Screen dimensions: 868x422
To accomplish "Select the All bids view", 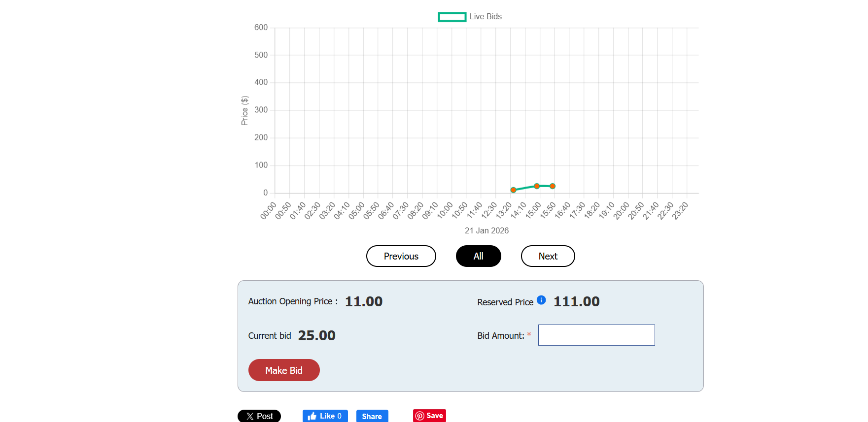I will tap(478, 256).
